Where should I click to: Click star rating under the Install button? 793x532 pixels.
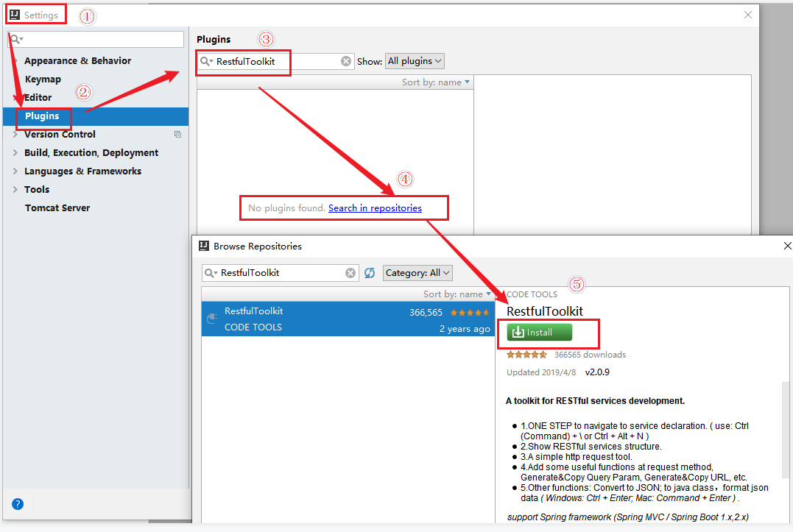(526, 355)
